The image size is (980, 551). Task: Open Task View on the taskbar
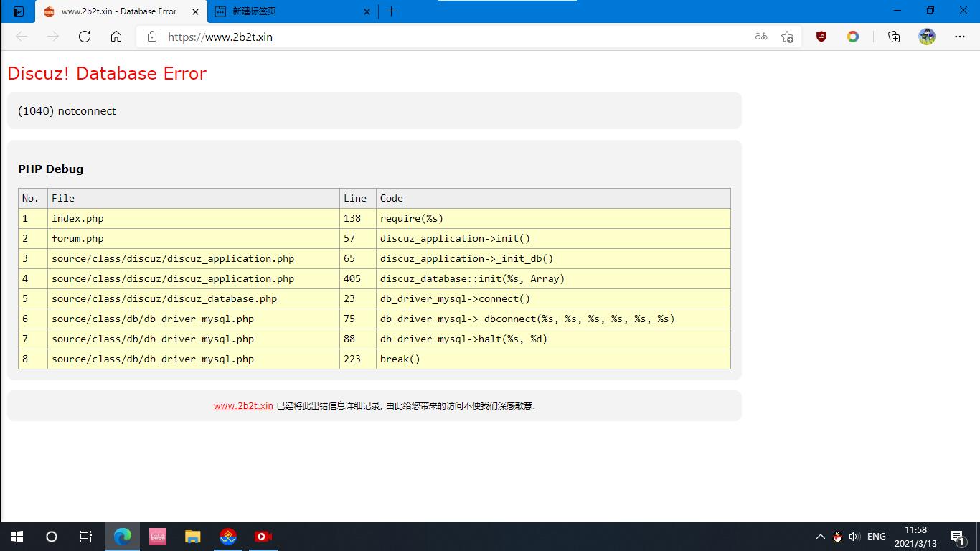click(86, 537)
